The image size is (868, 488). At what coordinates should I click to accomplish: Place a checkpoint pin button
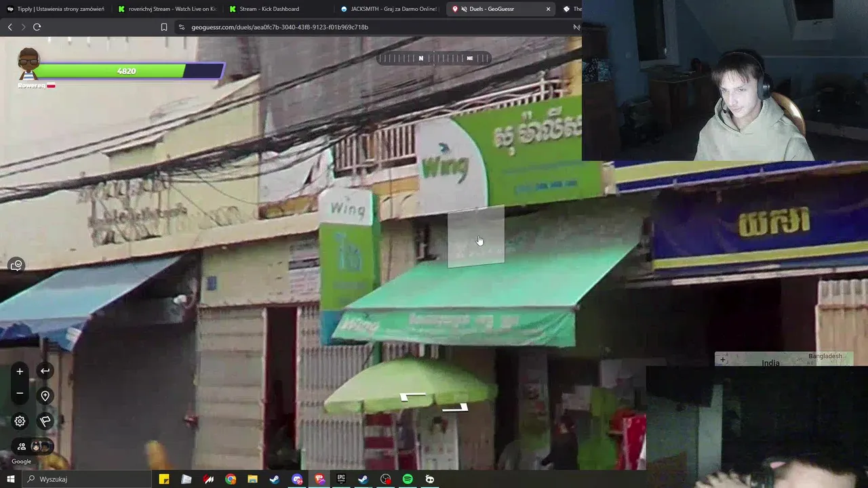pos(45,396)
